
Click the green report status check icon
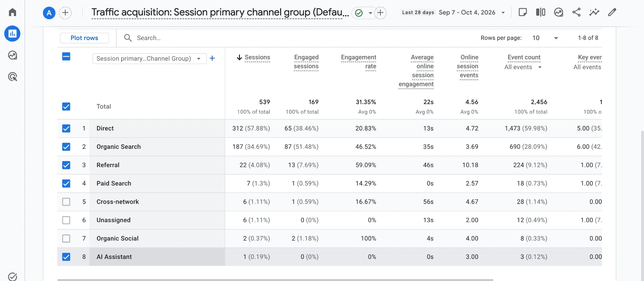(x=359, y=13)
